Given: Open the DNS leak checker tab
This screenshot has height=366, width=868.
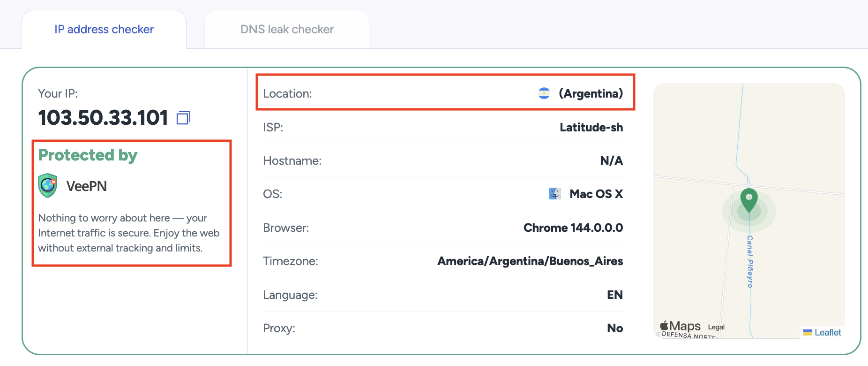Looking at the screenshot, I should [x=287, y=29].
